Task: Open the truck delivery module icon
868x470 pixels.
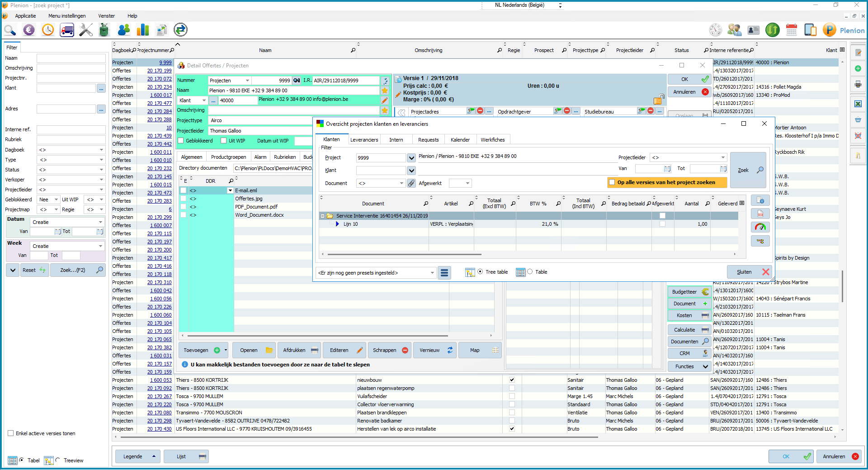Action: (x=67, y=30)
